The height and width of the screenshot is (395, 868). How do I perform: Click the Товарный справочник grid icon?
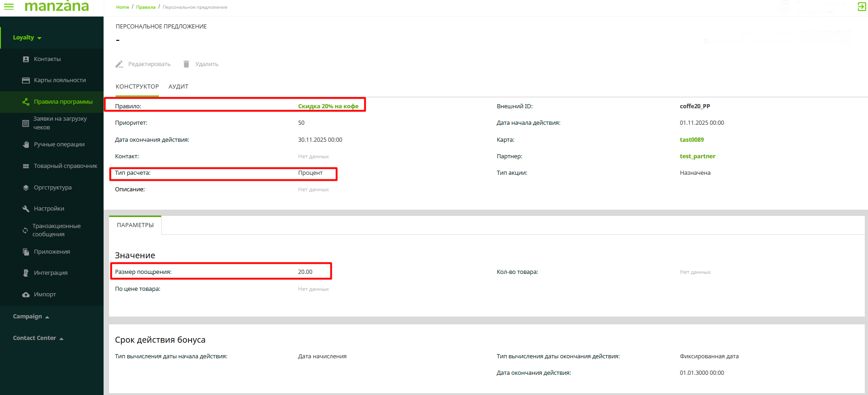26,166
